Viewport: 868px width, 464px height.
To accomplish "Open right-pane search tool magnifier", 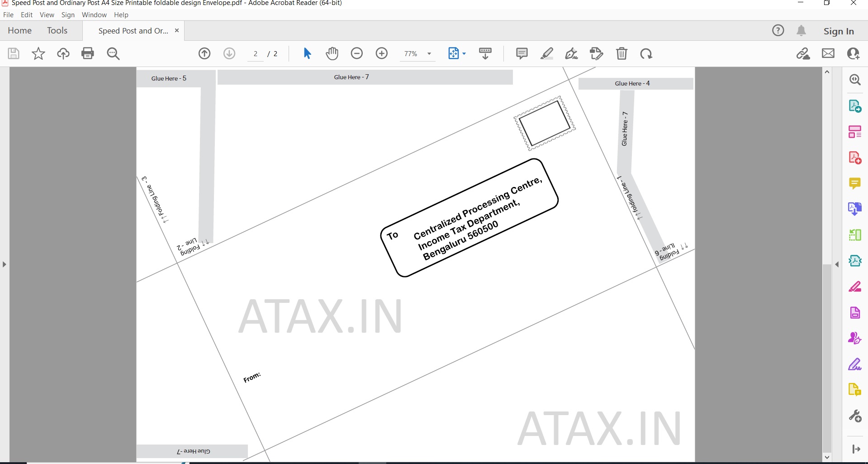I will 855,80.
